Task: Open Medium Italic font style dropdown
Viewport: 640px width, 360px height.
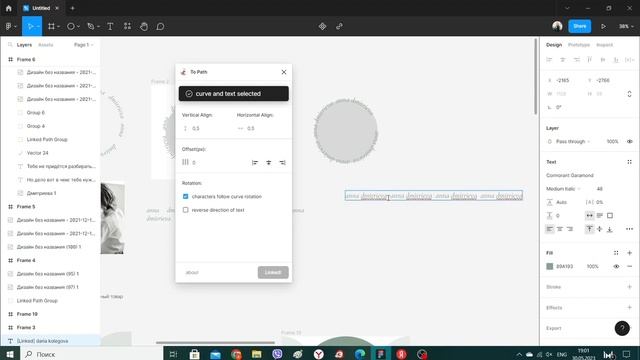Action: (563, 189)
